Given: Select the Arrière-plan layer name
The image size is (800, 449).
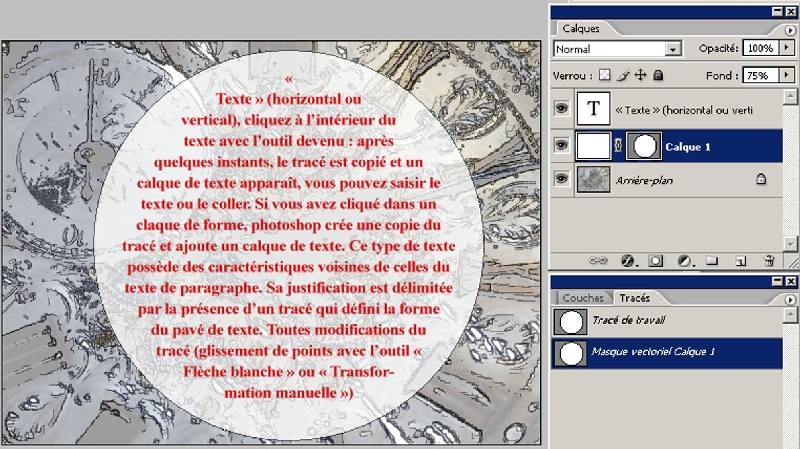Looking at the screenshot, I should pos(644,180).
